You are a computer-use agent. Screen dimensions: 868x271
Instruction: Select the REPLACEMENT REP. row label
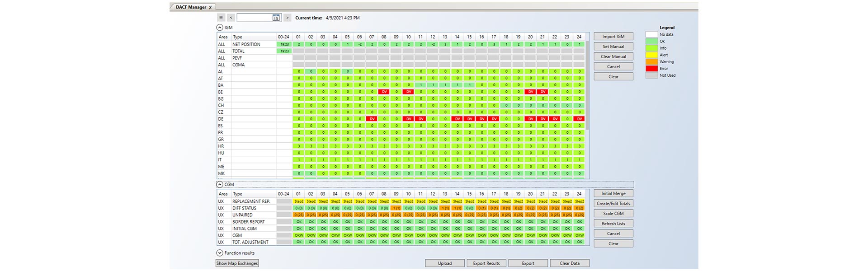[251, 201]
